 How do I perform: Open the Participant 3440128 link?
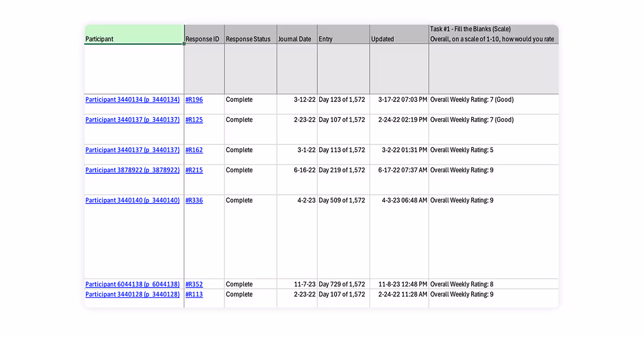133,294
